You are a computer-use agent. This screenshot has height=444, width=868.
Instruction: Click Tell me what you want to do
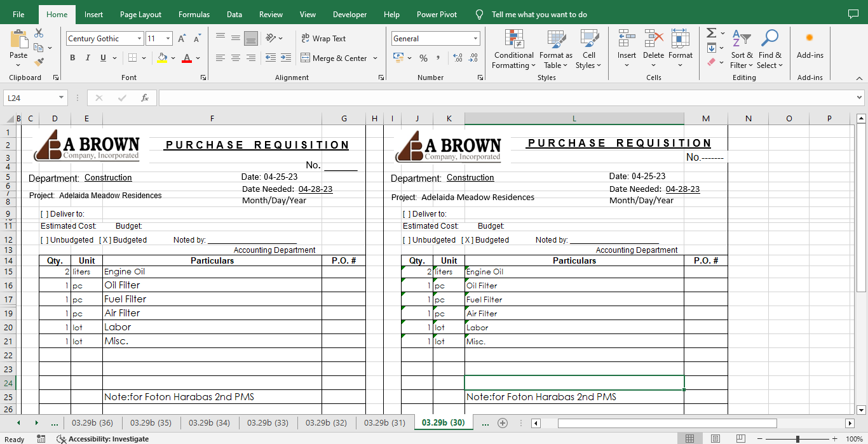(539, 15)
